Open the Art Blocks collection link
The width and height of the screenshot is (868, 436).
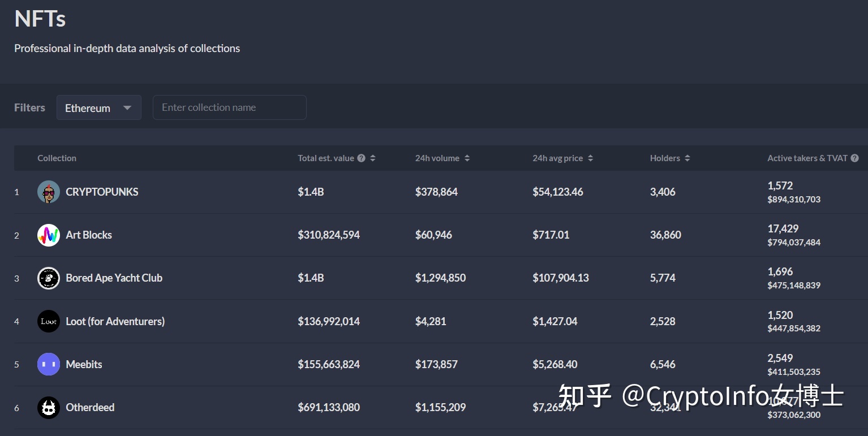pos(89,235)
